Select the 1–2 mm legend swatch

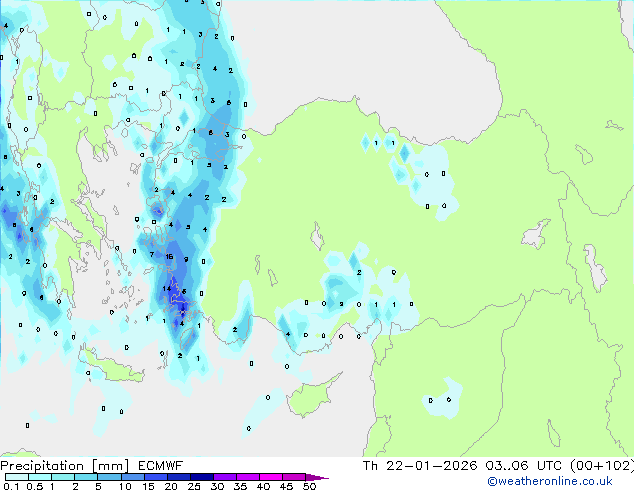pos(63,477)
